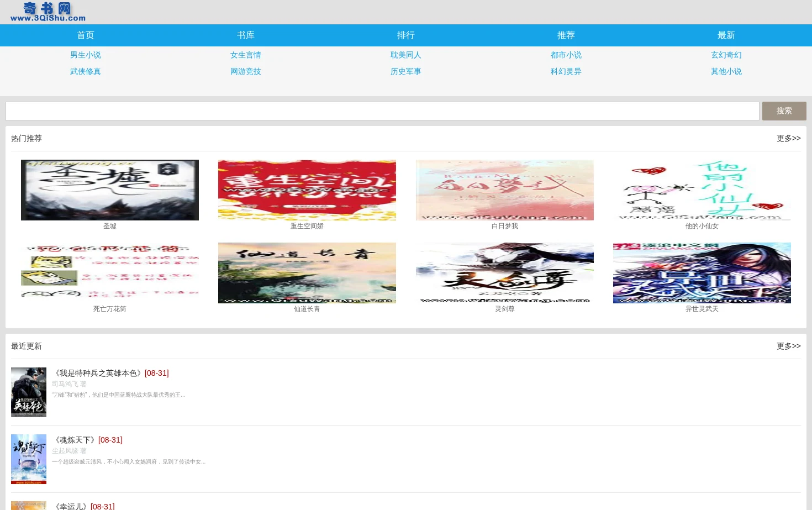The height and width of the screenshot is (510, 812).
Task: Click the 搜索 search button
Action: click(784, 111)
